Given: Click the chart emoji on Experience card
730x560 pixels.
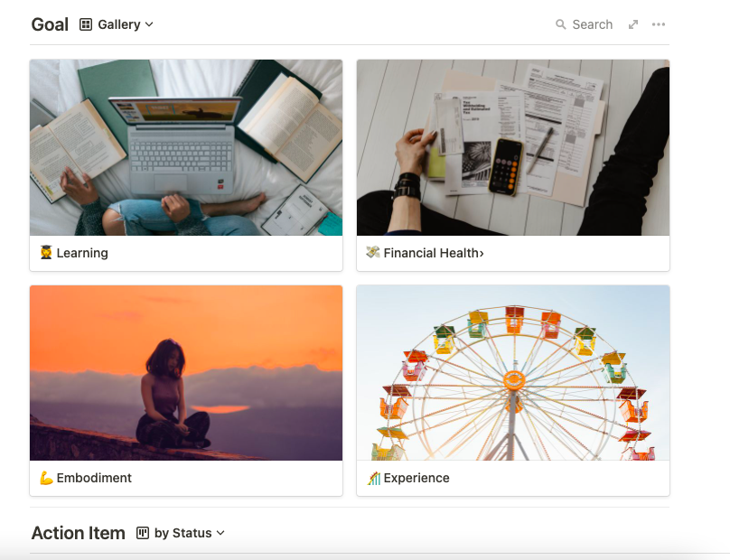Looking at the screenshot, I should (373, 478).
